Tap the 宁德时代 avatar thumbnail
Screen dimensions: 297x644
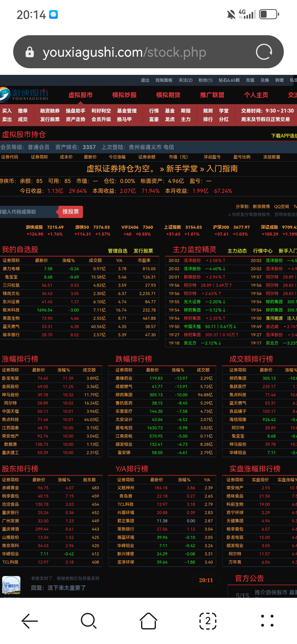(x=11, y=585)
